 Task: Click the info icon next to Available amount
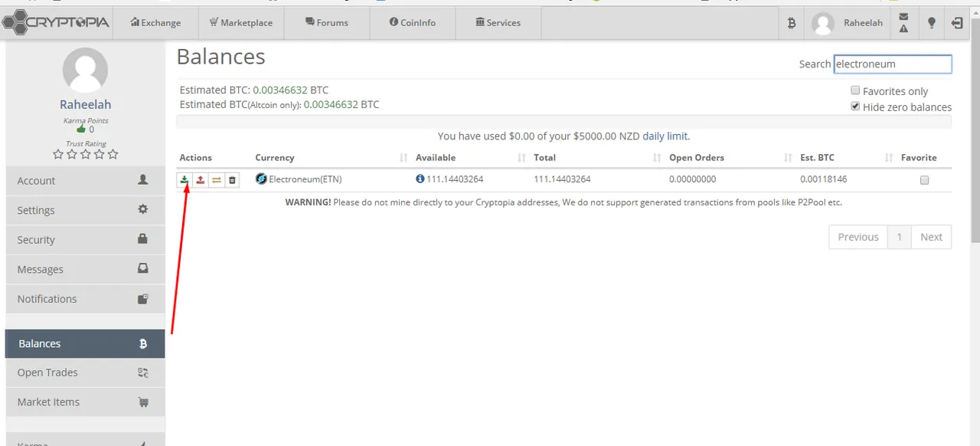(x=420, y=179)
